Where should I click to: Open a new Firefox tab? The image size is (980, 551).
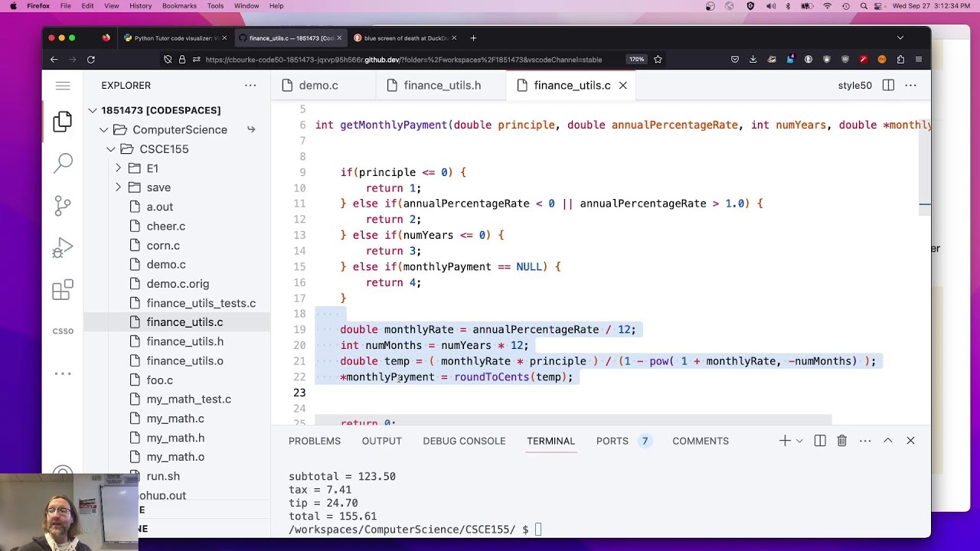coord(473,38)
